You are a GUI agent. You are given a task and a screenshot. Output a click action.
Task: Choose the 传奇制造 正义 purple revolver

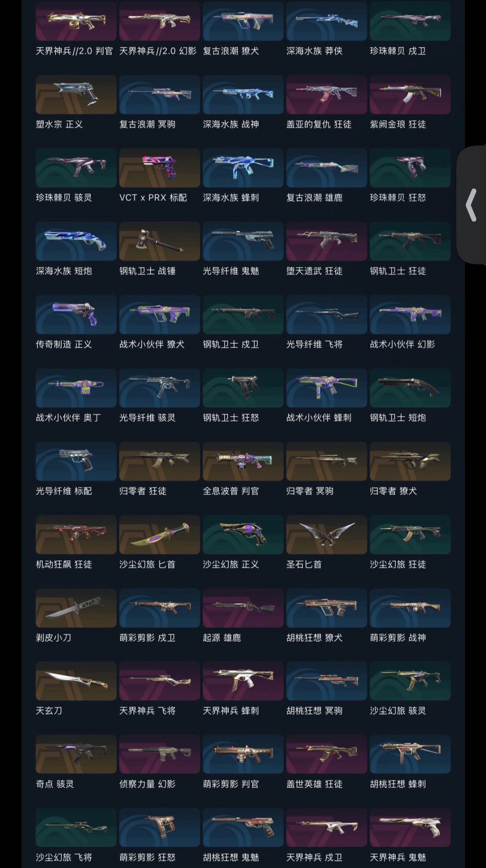(76, 315)
